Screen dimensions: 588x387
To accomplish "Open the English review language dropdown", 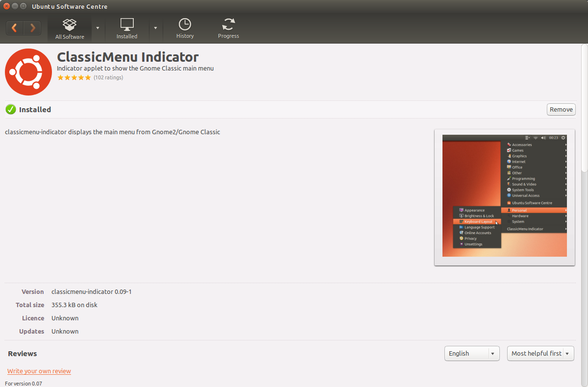I will pyautogui.click(x=472, y=353).
